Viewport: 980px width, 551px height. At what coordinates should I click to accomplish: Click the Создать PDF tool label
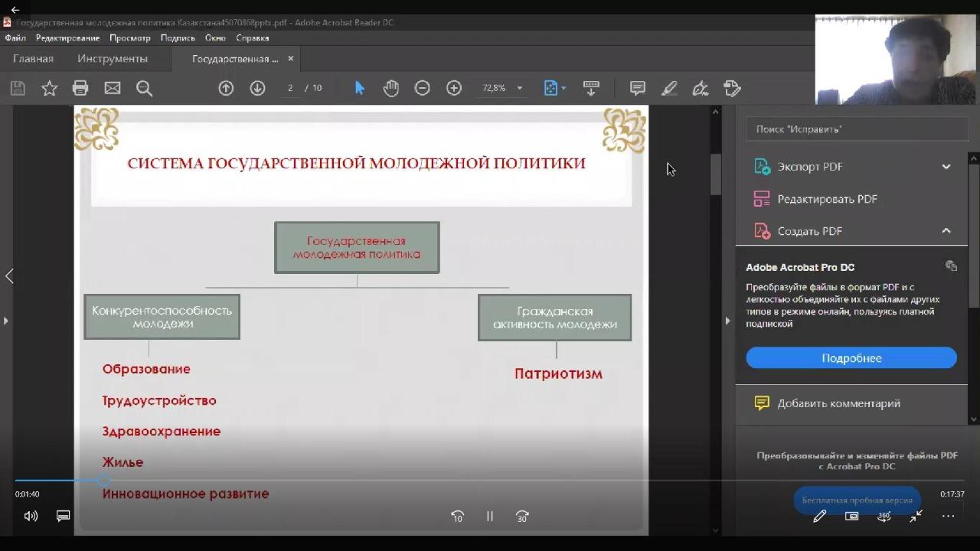coord(810,231)
